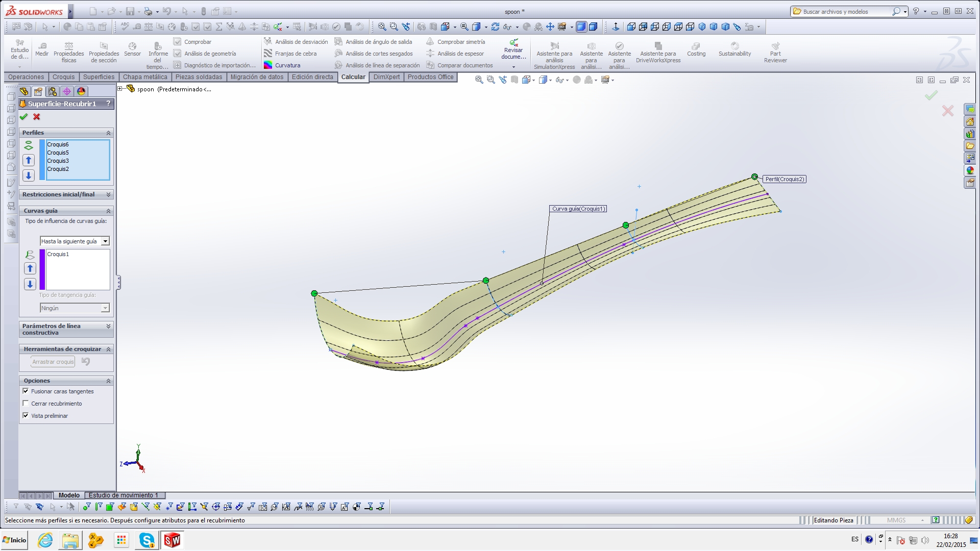Screen dimensions: 980x551
Task: Click Franjas de cebra icon
Action: [268, 54]
